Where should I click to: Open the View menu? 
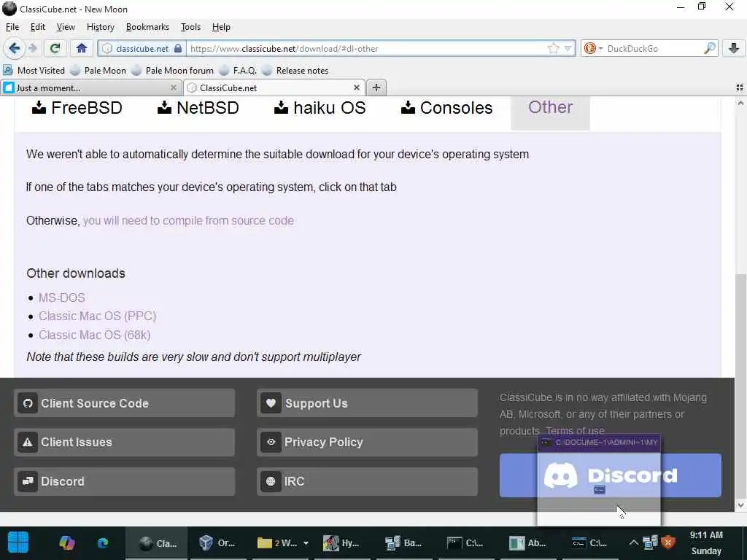pyautogui.click(x=66, y=27)
